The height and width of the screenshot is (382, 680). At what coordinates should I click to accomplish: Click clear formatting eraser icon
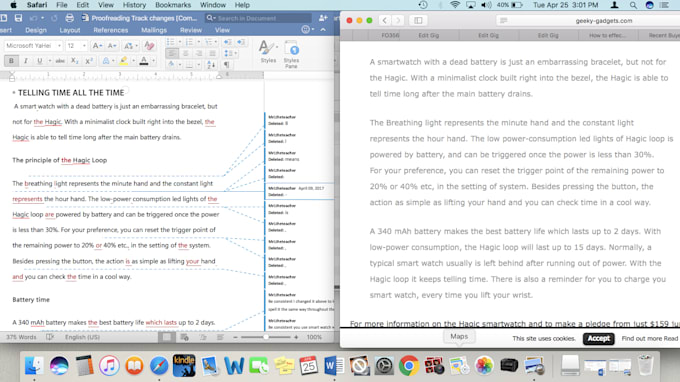(x=149, y=46)
